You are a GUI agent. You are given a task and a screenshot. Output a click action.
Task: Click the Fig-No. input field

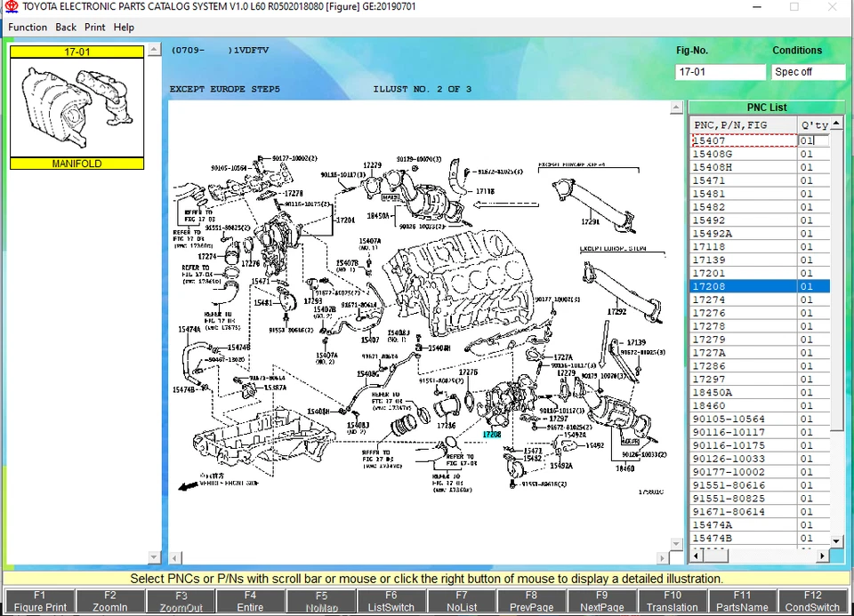pos(720,72)
